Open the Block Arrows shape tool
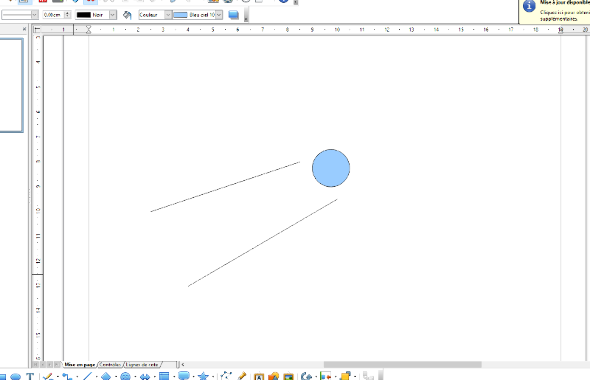This screenshot has height=380, width=590. click(145, 376)
